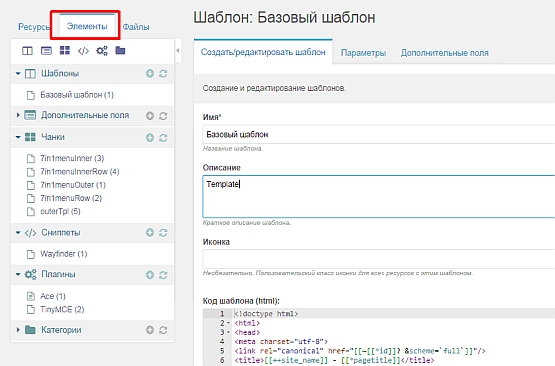Click the Иконка input field
Screen dimensions: 555x366
(379, 259)
